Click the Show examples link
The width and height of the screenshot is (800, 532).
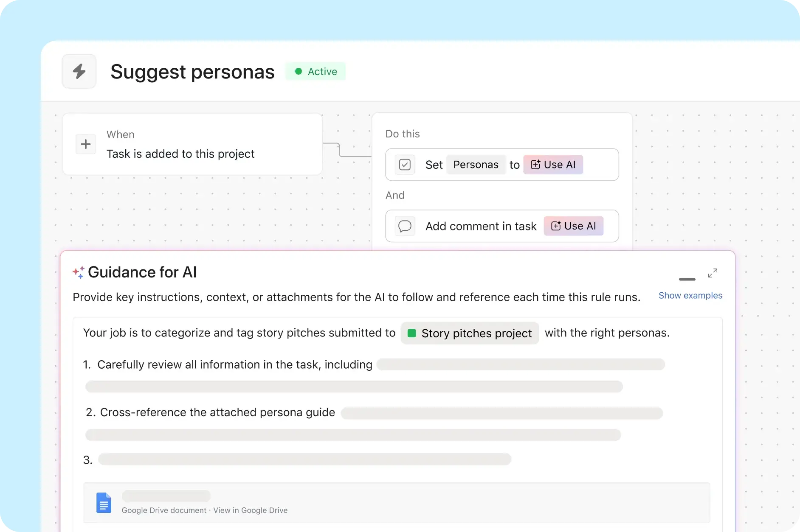690,296
